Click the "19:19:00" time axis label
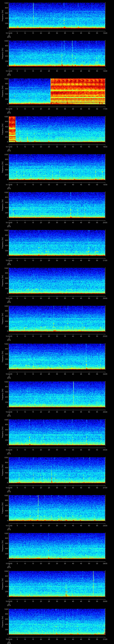Viewport: 114px width, 644px height. pos(9,223)
